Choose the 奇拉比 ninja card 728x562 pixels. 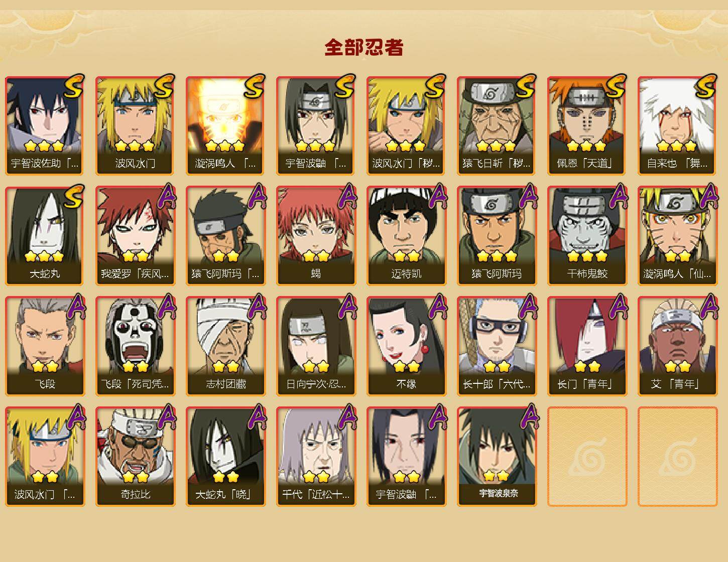point(135,457)
